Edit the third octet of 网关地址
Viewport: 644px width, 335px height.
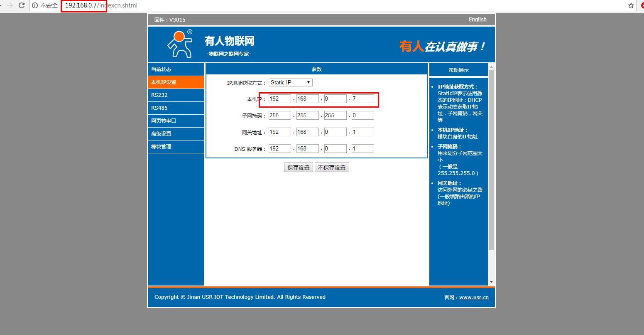coord(335,132)
